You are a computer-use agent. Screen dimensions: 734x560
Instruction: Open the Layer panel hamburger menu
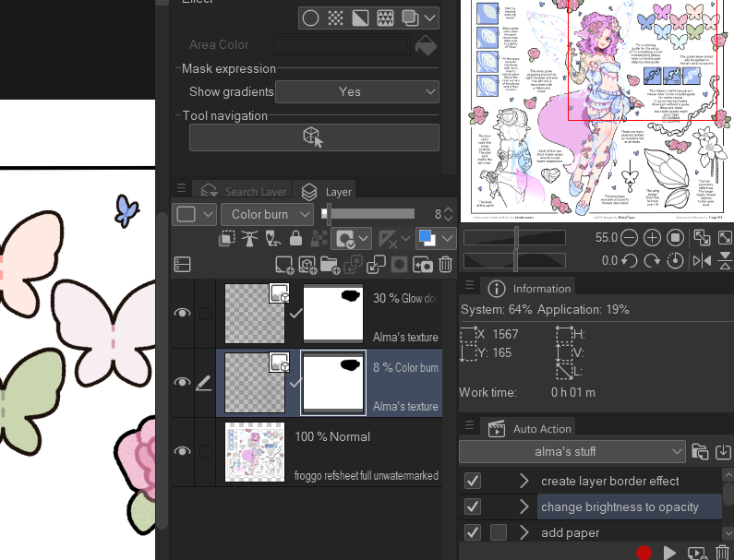pyautogui.click(x=182, y=188)
